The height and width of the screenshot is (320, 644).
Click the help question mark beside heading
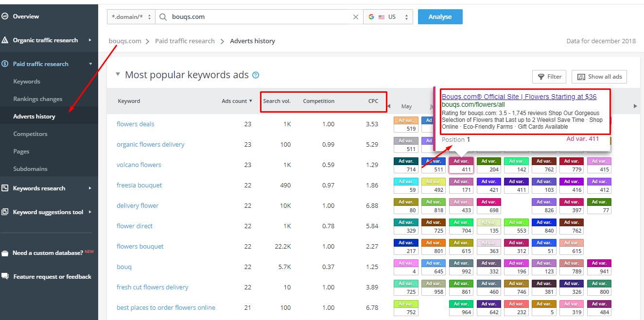pos(256,75)
